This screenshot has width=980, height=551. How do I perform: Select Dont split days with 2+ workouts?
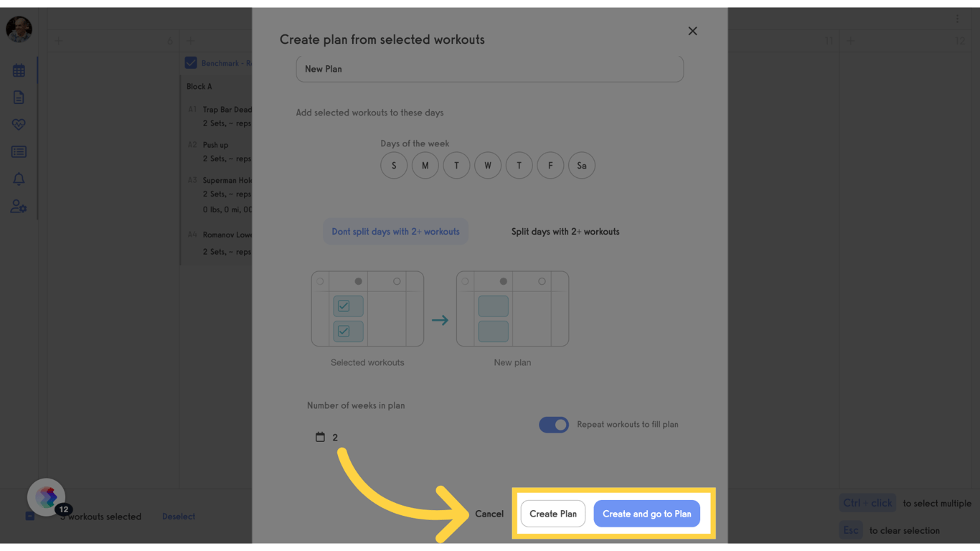click(x=395, y=231)
